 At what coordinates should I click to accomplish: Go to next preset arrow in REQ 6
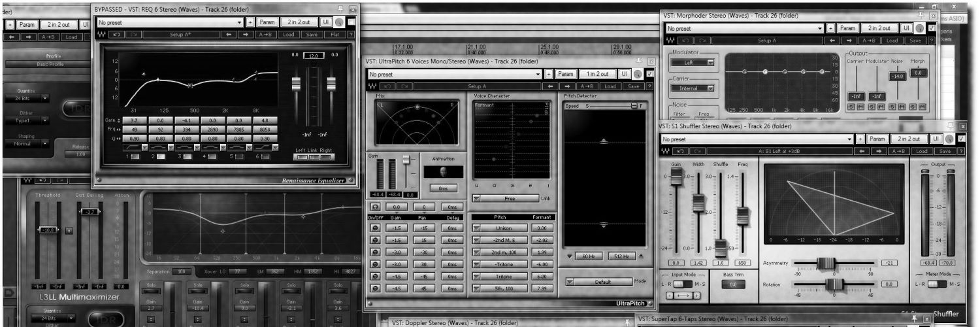pyautogui.click(x=246, y=35)
